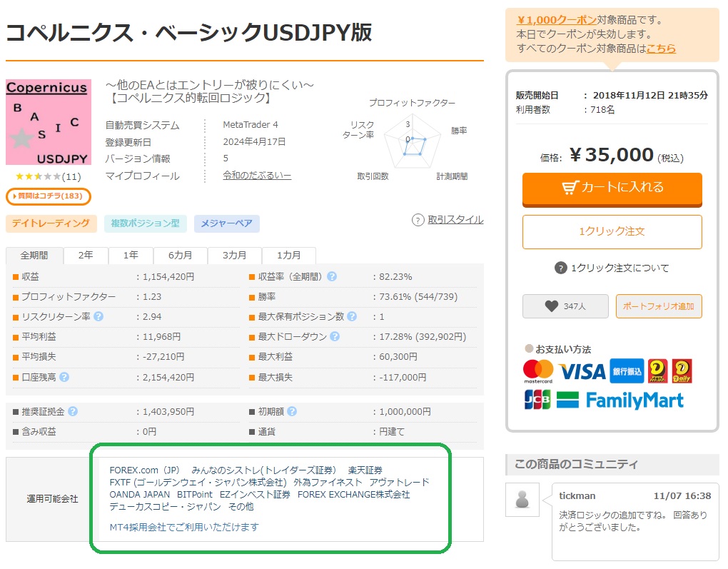Click the 複数ポジション型 tag

(146, 223)
